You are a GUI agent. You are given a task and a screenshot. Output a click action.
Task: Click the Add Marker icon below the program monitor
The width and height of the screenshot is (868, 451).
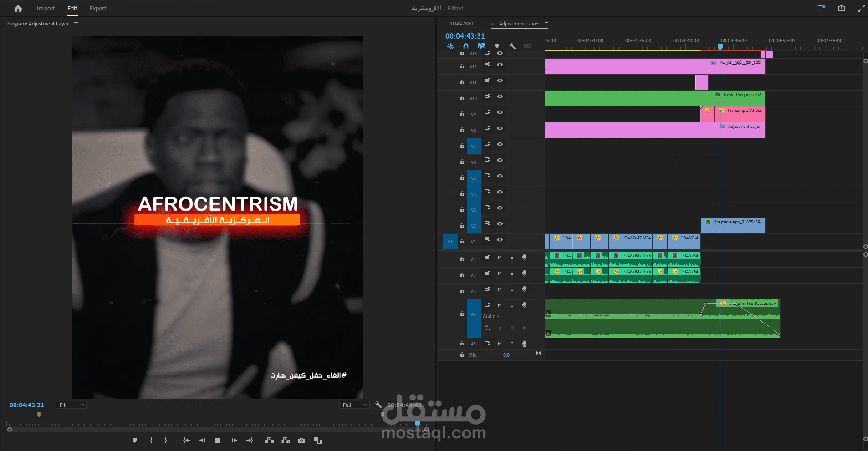(134, 440)
